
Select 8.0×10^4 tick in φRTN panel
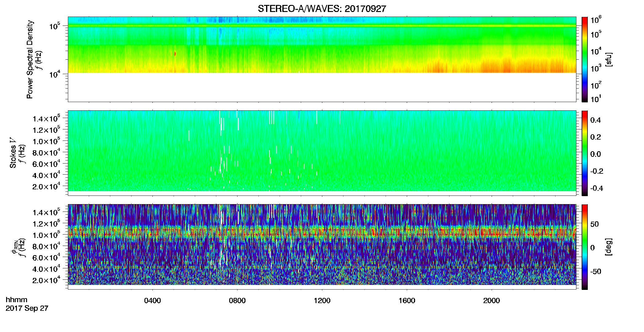tap(46, 246)
